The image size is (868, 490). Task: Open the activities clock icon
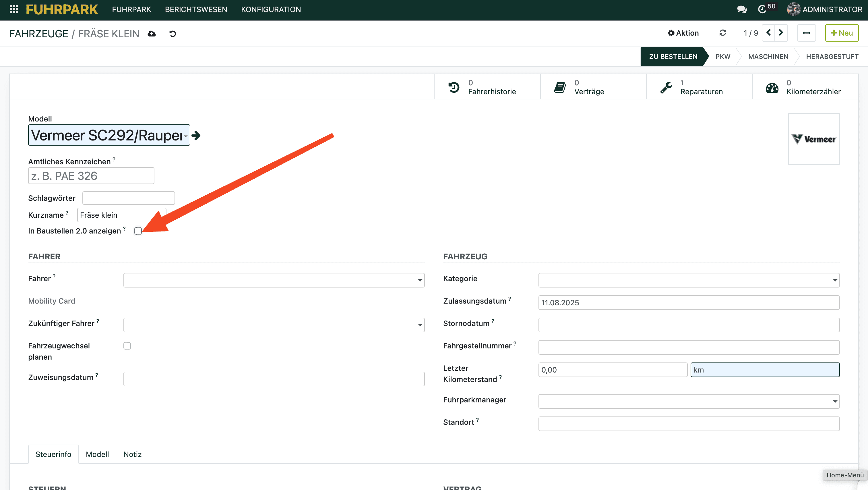click(762, 9)
